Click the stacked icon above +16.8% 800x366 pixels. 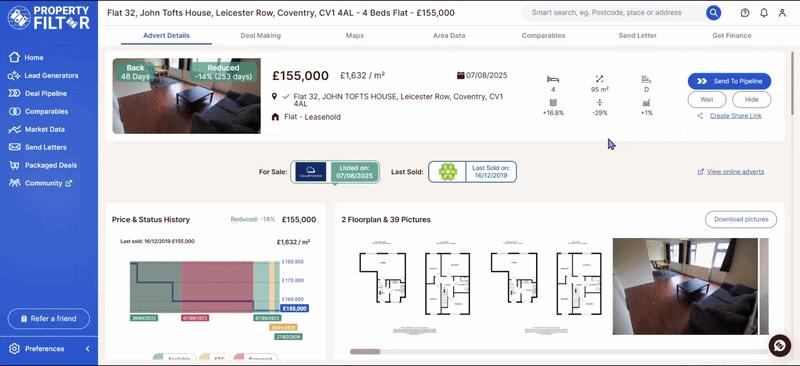pos(553,103)
